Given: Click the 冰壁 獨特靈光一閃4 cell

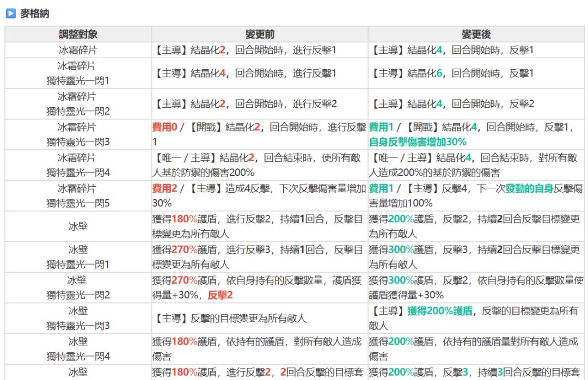Looking at the screenshot, I should pos(78,349).
